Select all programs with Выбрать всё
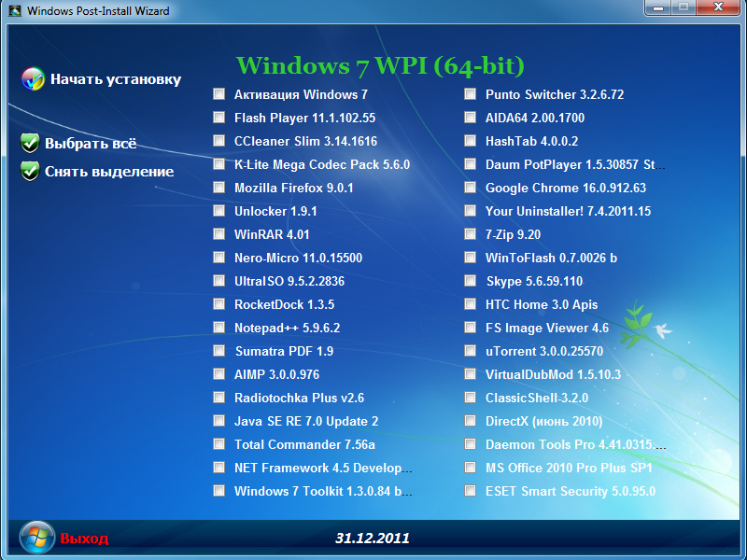The width and height of the screenshot is (747, 560). coord(91,144)
